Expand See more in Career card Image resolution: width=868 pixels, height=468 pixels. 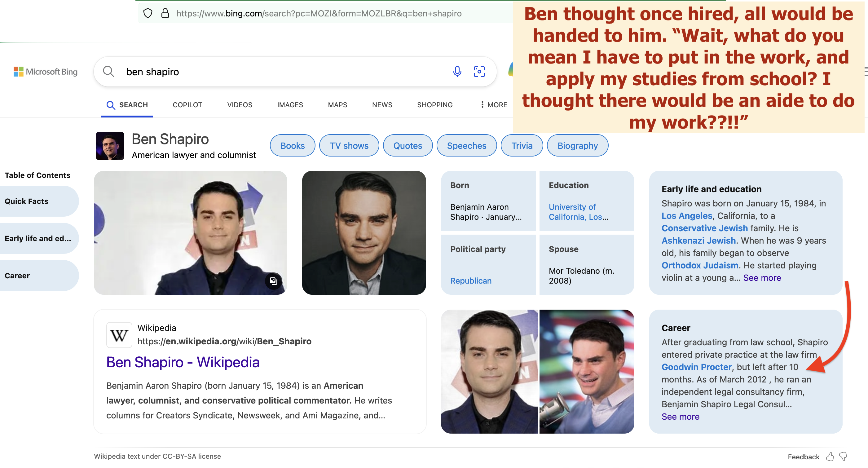tap(680, 417)
